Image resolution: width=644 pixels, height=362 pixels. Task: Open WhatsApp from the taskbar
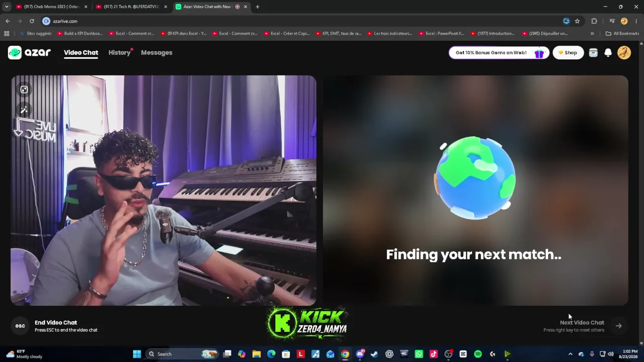[x=419, y=354]
